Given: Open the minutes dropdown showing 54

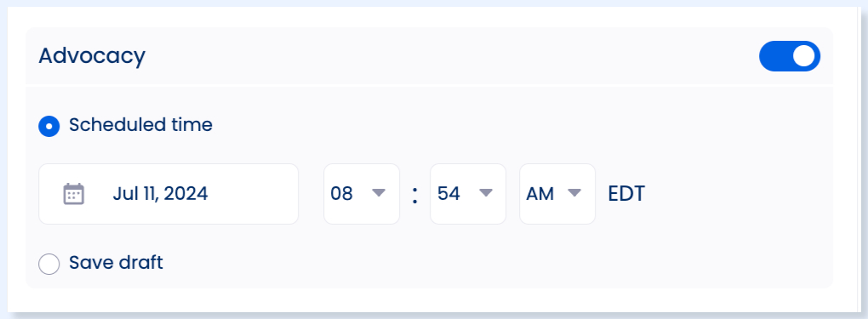Looking at the screenshot, I should (x=468, y=194).
